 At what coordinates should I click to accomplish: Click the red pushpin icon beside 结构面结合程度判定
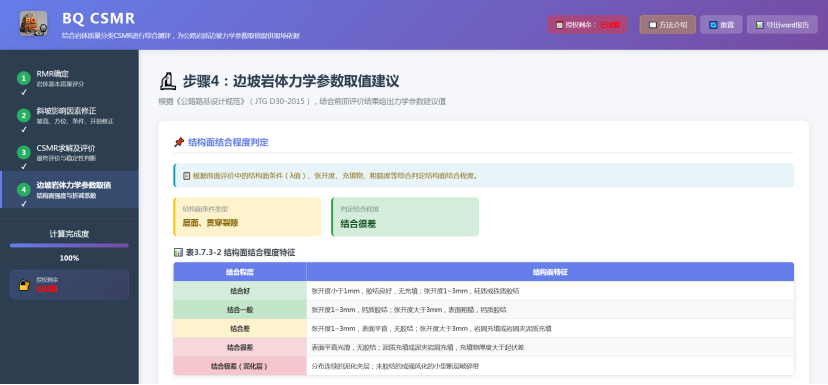point(179,142)
